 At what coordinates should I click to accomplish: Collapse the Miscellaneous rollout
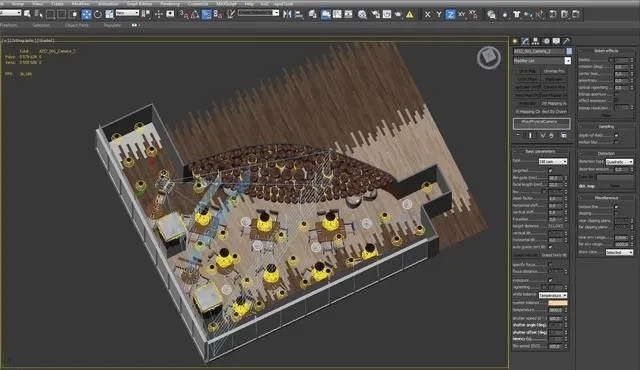(606, 198)
